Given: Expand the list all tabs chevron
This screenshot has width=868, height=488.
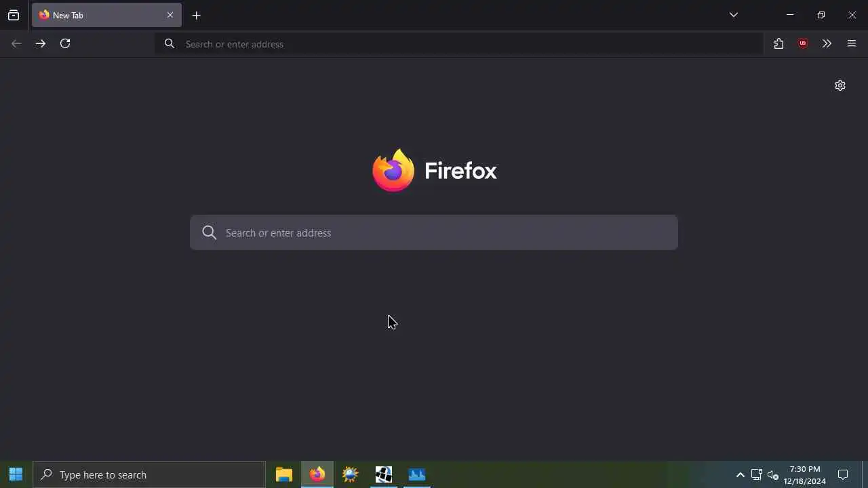Looking at the screenshot, I should tap(734, 15).
